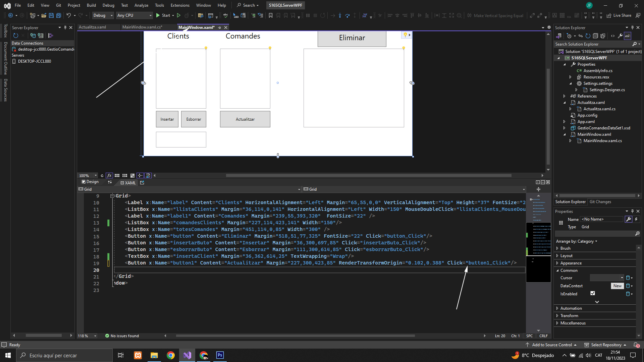Image resolution: width=644 pixels, height=362 pixels.
Task: Open the Git Changes tab
Action: 600,202
